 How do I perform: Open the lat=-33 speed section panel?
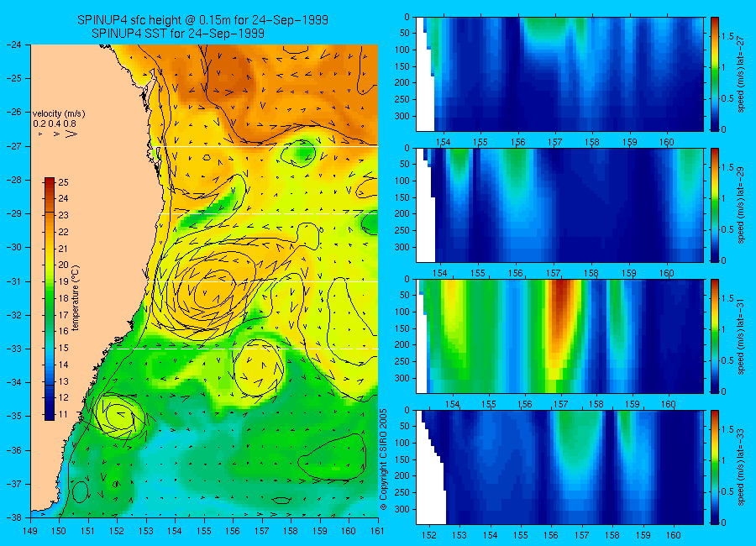(559, 467)
